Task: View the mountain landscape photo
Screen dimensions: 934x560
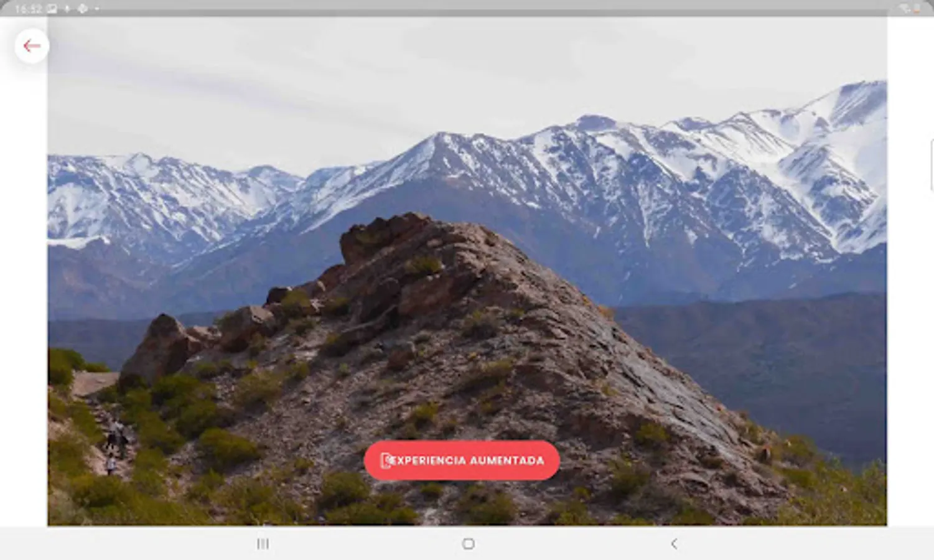Action: point(467,271)
